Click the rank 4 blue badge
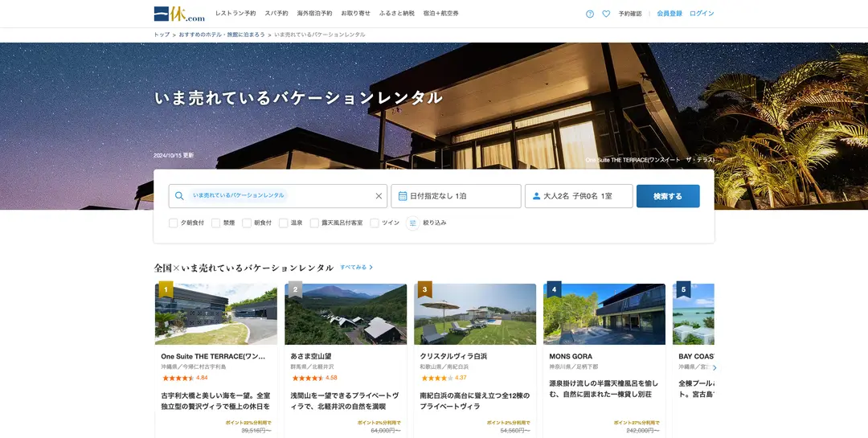Screen dimensions: 868x438 554,289
